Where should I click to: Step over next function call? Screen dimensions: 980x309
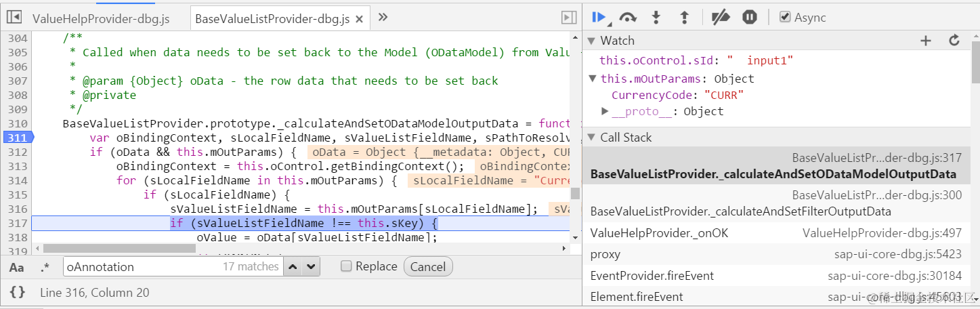pyautogui.click(x=628, y=18)
